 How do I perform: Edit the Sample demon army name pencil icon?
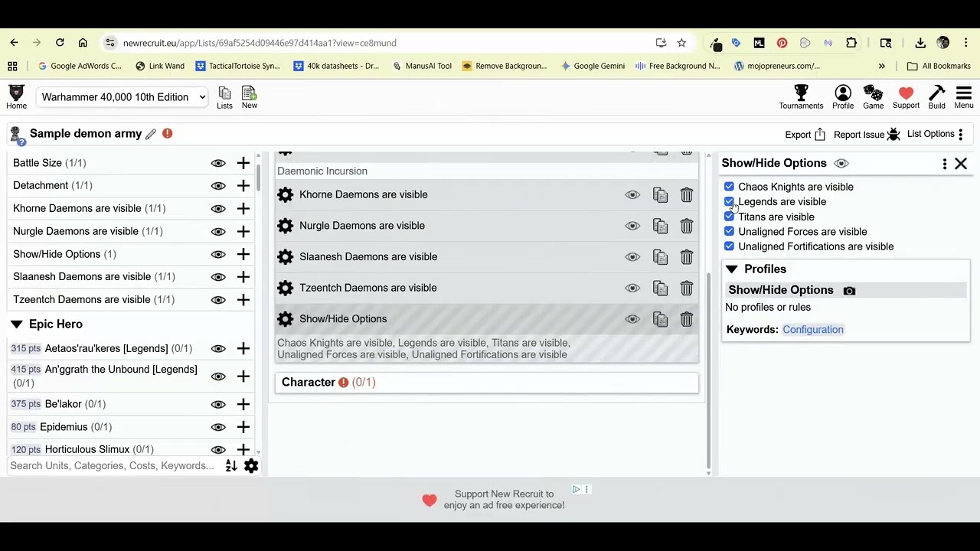[151, 134]
